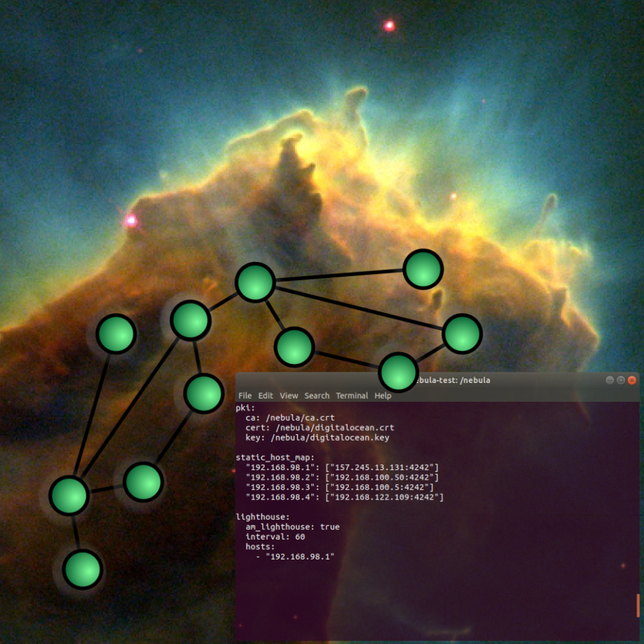The height and width of the screenshot is (644, 644).
Task: Click the 'am_lighthouse: true' line
Action: point(292,527)
